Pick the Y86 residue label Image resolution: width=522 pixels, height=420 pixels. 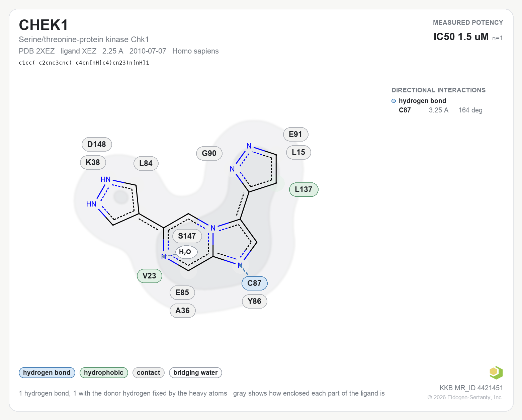[x=254, y=301]
